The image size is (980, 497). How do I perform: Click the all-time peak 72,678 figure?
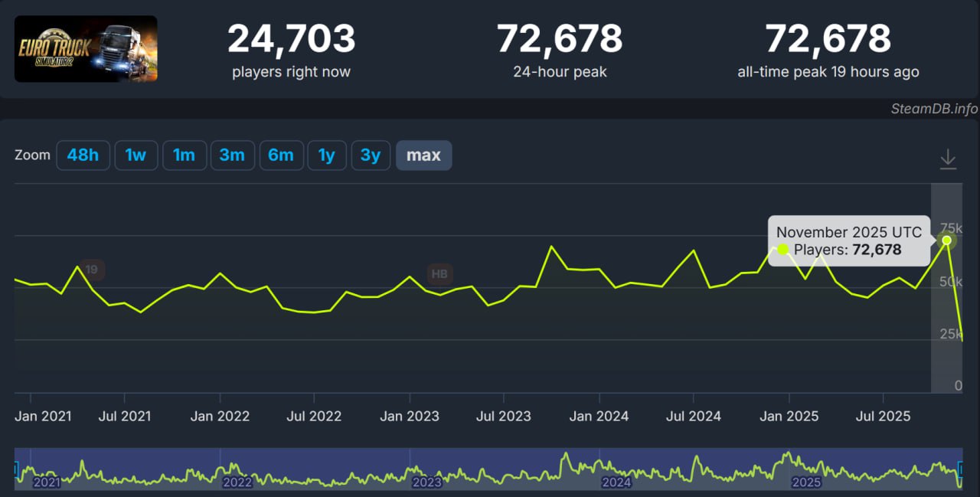click(x=828, y=39)
